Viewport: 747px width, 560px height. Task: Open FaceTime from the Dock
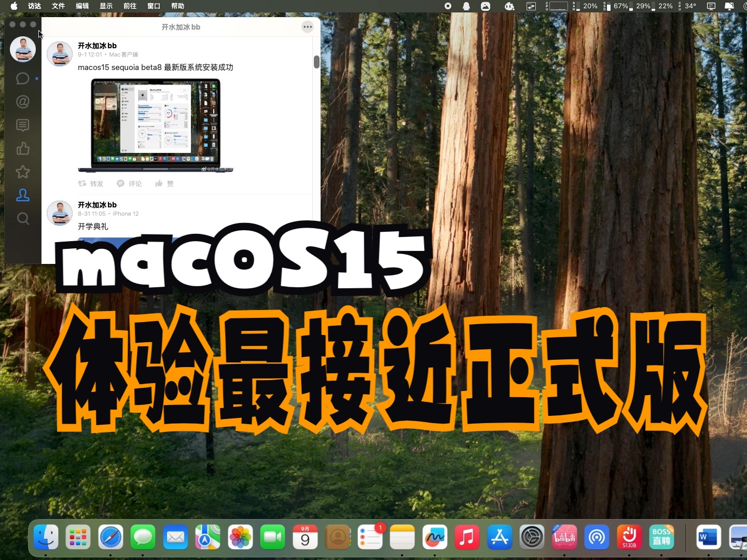[272, 537]
